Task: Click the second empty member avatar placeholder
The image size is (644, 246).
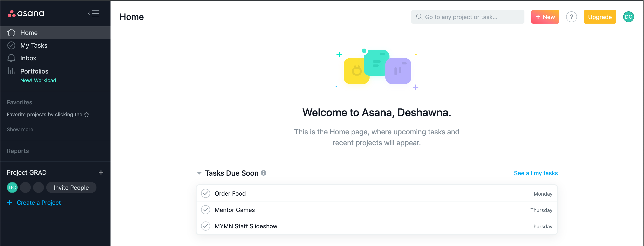Action: coord(38,187)
